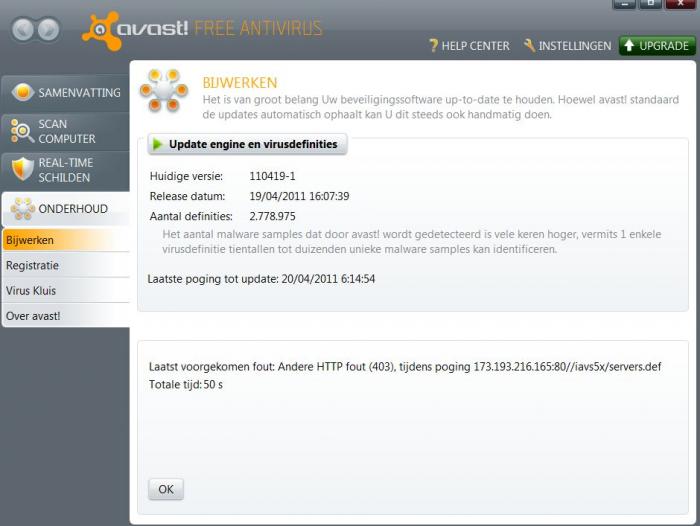
Task: Click the large Bijwerken header icon
Action: click(164, 90)
